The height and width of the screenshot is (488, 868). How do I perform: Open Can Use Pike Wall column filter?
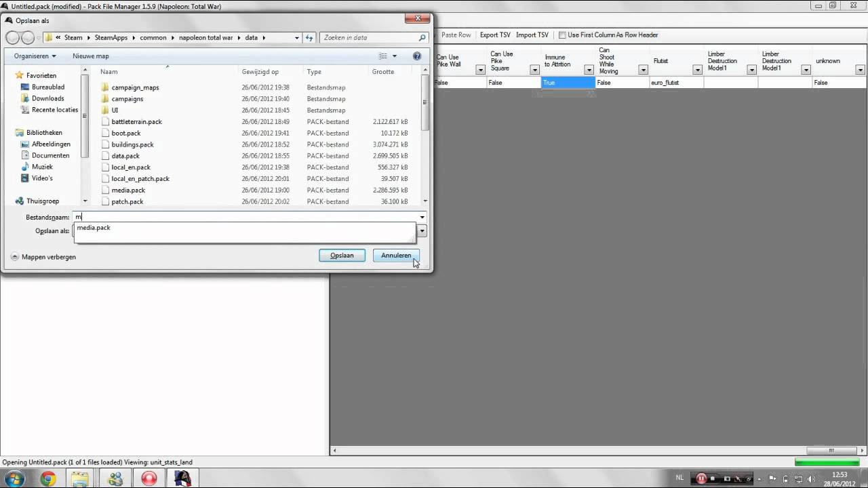(480, 70)
